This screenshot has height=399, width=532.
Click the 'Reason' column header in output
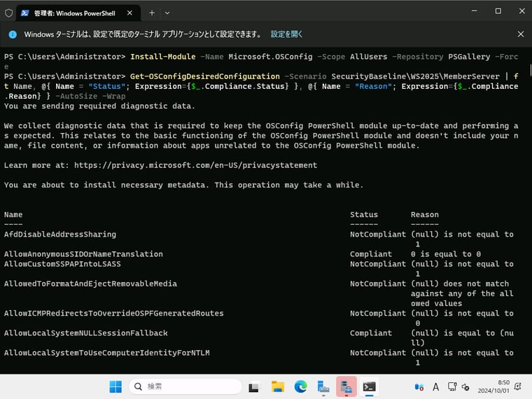(424, 214)
